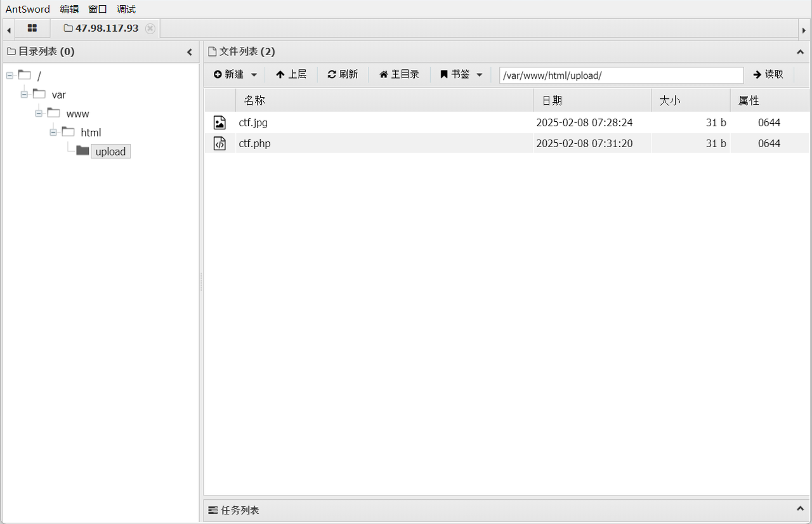Close the 47.98.117.93 tab

[x=150, y=29]
